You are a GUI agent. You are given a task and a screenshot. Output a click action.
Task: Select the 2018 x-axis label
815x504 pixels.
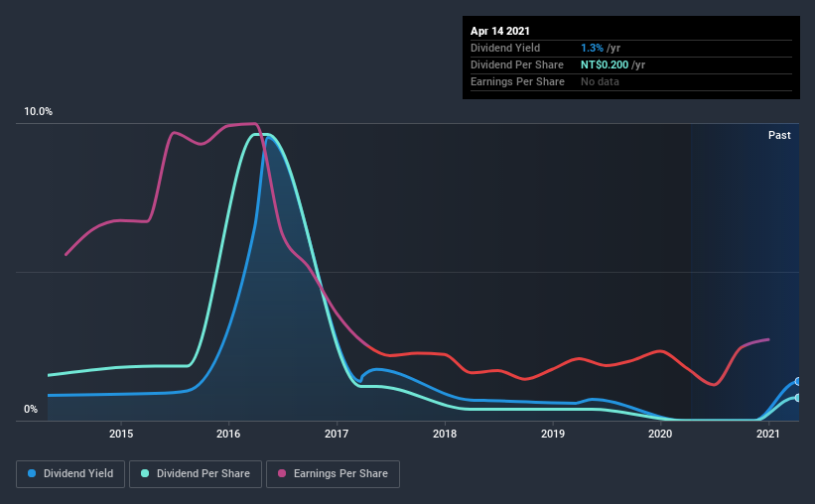pyautogui.click(x=445, y=434)
